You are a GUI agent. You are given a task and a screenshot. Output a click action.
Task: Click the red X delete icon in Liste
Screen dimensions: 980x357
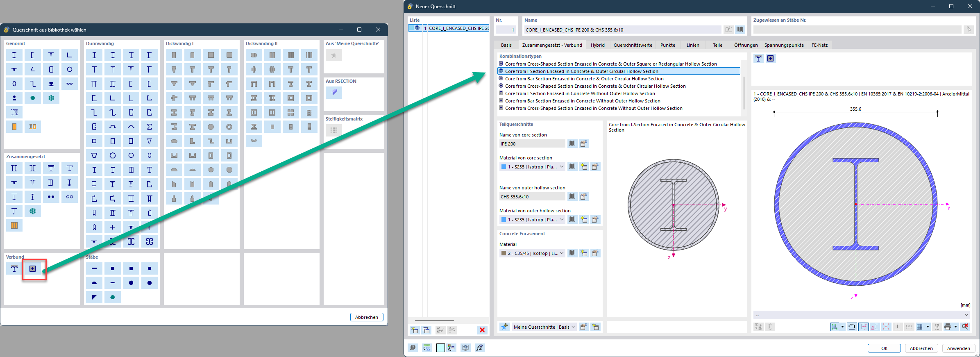pos(482,330)
